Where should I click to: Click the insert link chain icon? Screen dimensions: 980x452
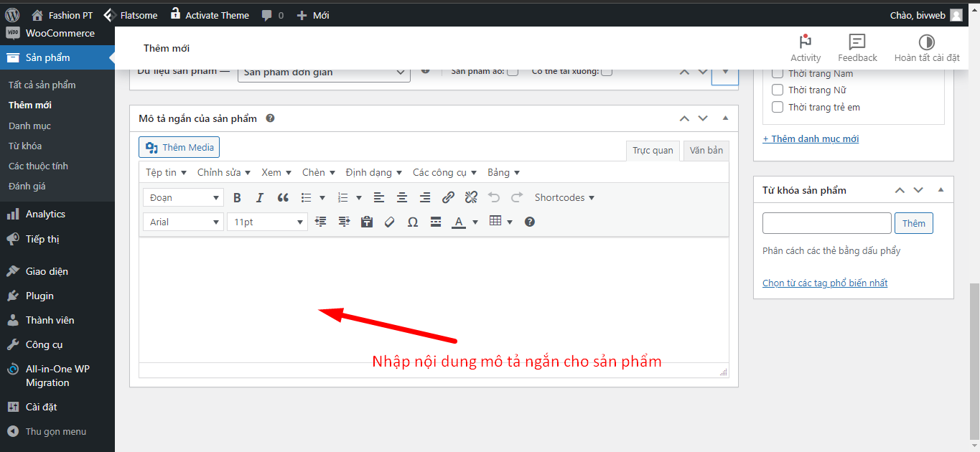tap(448, 198)
